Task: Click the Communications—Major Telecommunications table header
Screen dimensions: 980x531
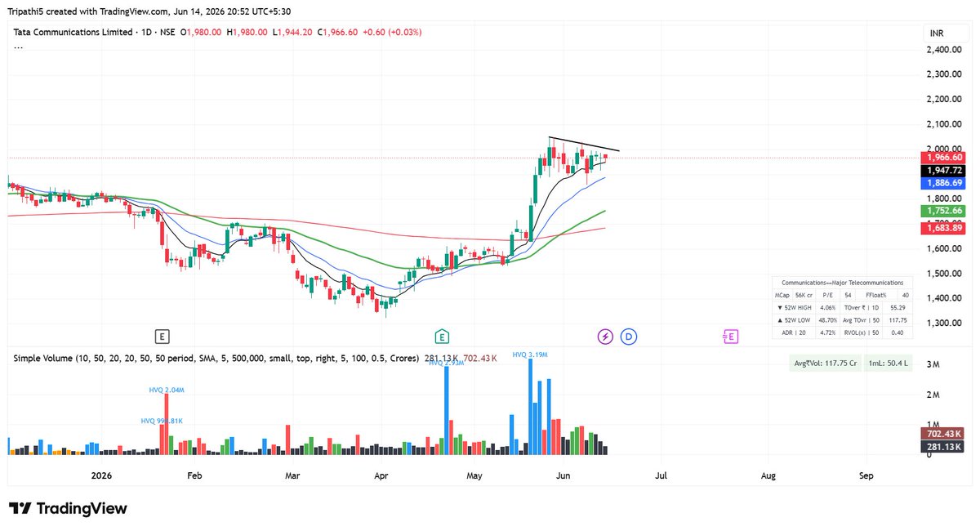Action: click(x=843, y=283)
